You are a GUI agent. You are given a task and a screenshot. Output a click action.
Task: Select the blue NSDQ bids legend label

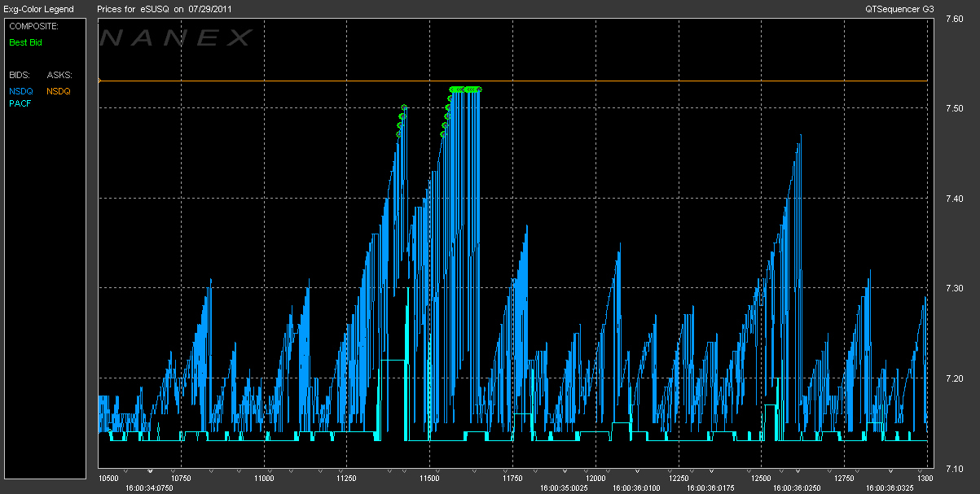(x=20, y=91)
